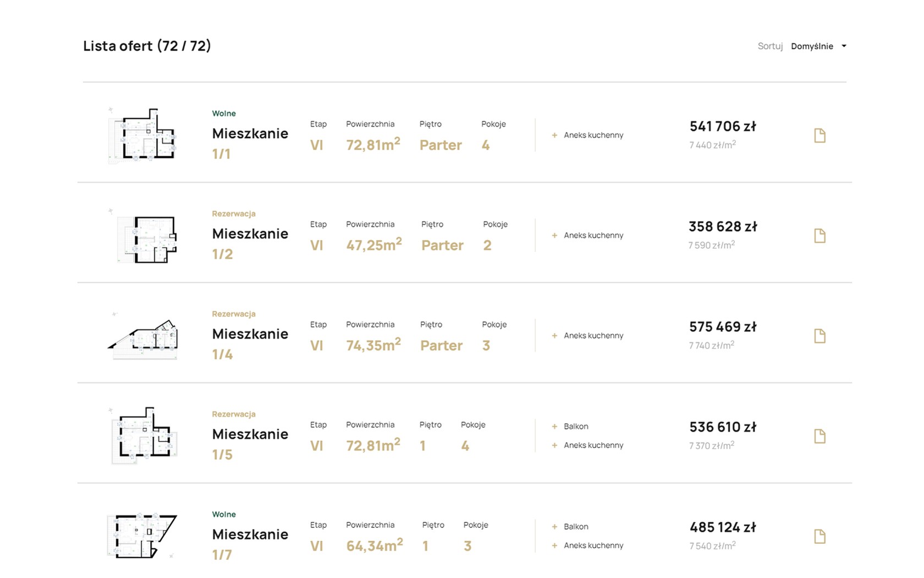Viewport: 924px width, 578px height.
Task: Open document icon for Mieszkanie 1/7
Action: pyautogui.click(x=820, y=536)
